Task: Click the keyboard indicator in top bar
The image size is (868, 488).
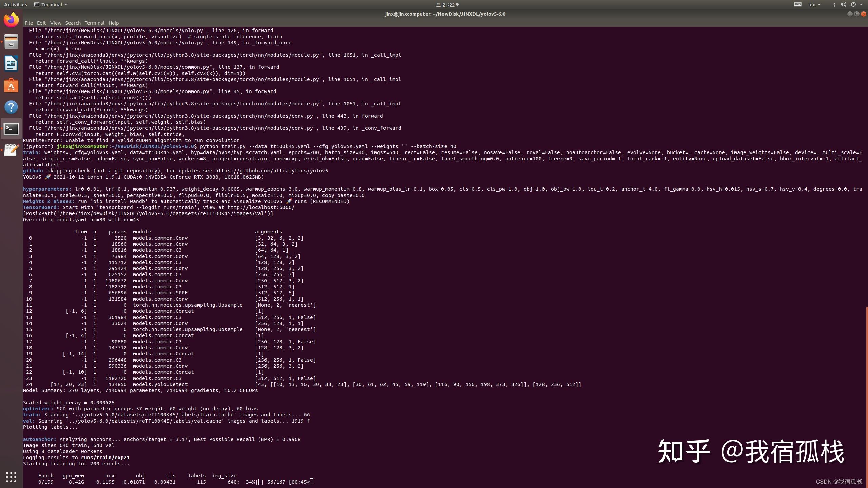Action: [x=797, y=4]
